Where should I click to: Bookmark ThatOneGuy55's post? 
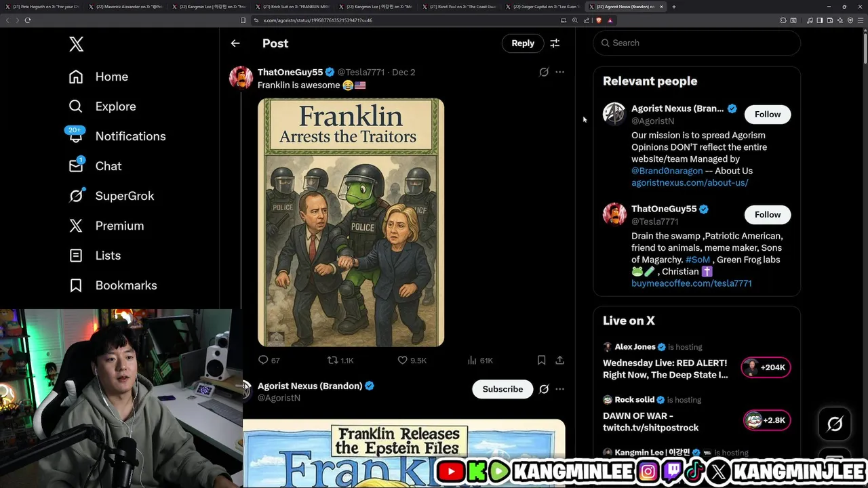coord(541,361)
